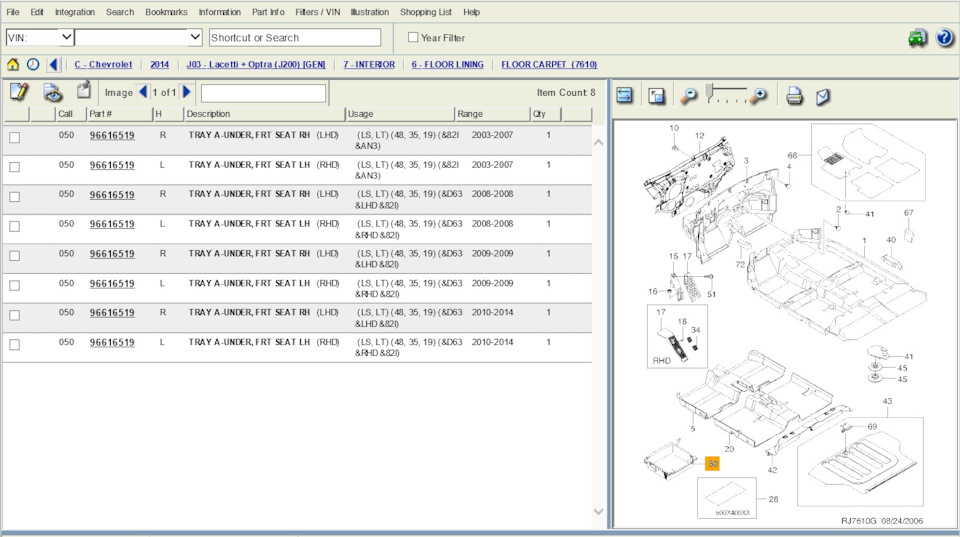This screenshot has width=960, height=537.
Task: Click the zoom out magnifier icon
Action: click(689, 96)
